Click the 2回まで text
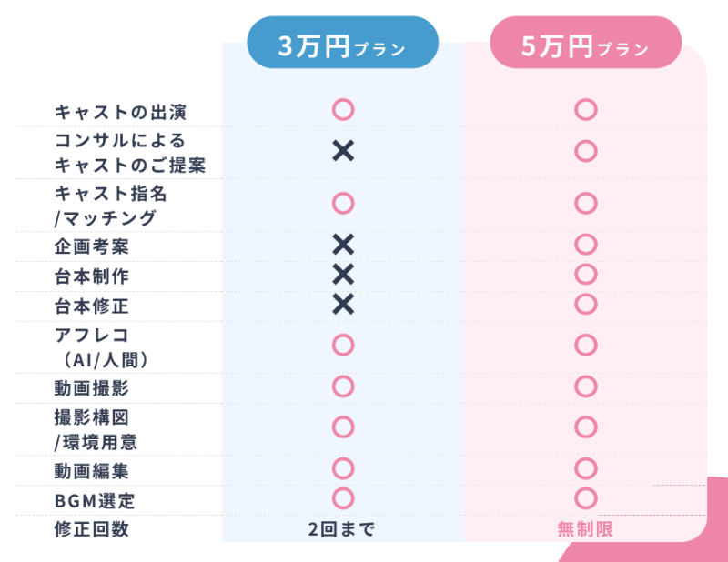This screenshot has width=728, height=562. click(x=342, y=529)
